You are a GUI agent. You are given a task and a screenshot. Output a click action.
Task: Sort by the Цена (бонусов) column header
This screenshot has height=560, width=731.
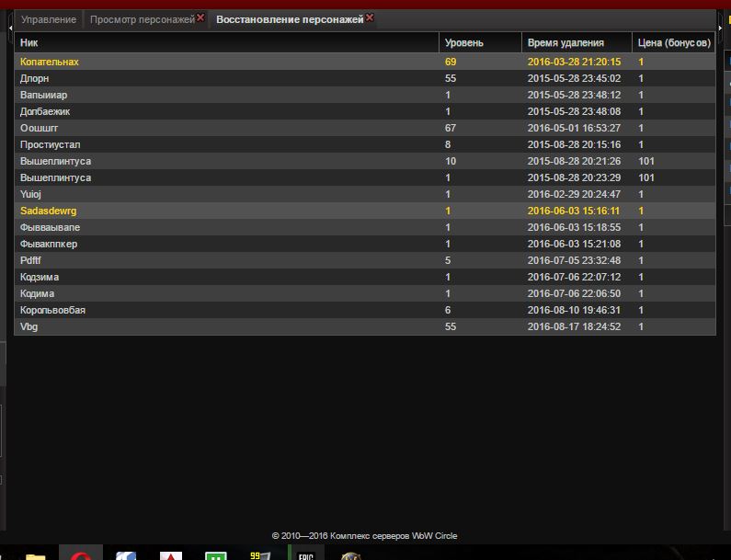(x=673, y=42)
